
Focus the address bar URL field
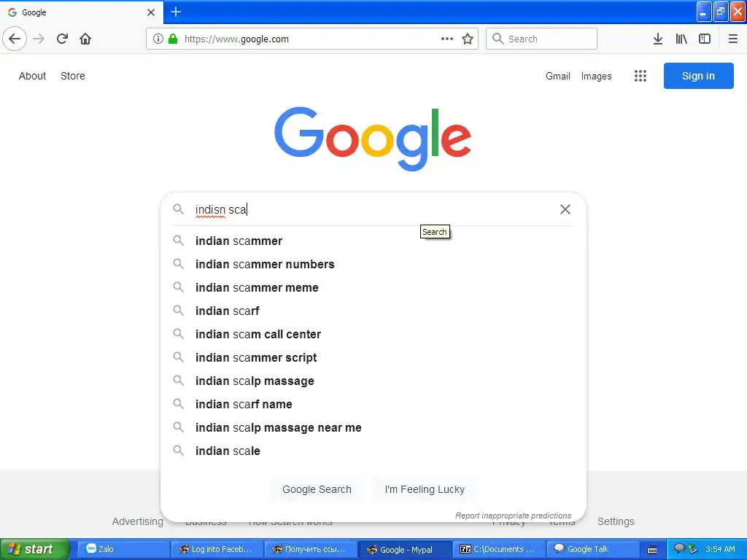pos(311,39)
